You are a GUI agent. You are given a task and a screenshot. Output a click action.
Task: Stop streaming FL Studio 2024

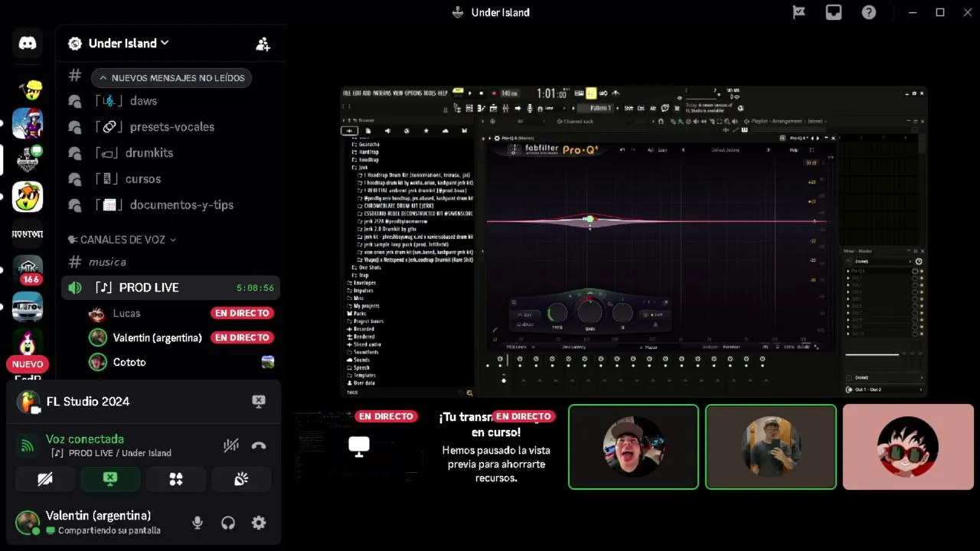coord(259,401)
